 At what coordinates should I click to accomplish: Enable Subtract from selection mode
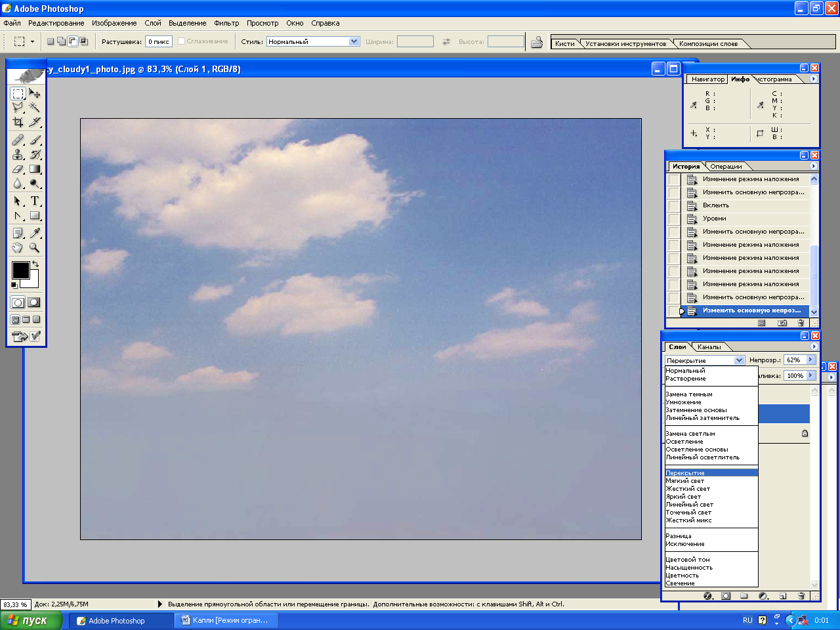tap(73, 41)
